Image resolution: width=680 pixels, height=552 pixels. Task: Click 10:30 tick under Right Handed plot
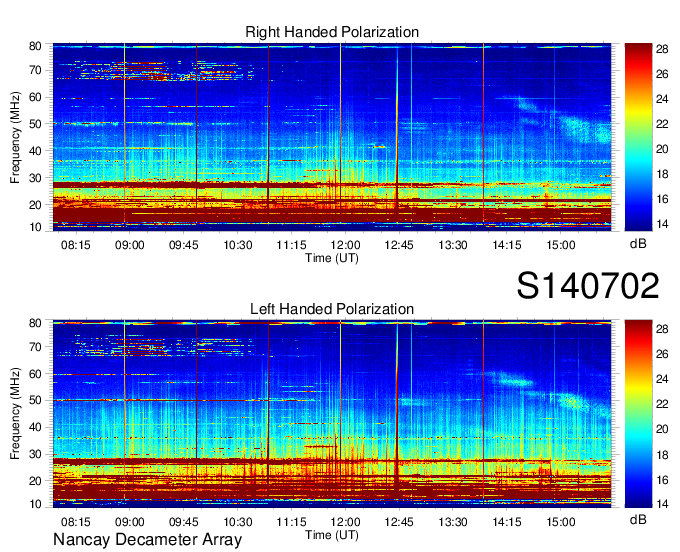(238, 245)
